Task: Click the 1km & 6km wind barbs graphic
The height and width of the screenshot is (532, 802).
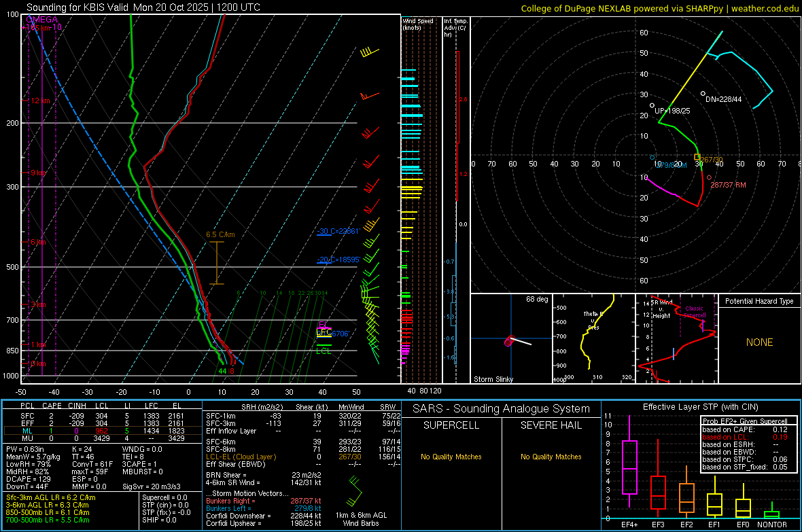Action: tap(355, 491)
